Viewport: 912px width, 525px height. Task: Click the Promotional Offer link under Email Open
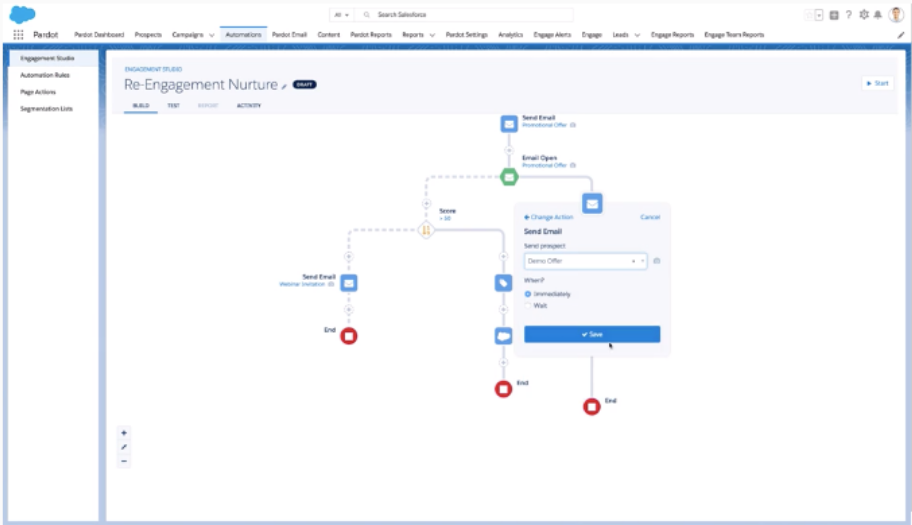(544, 166)
